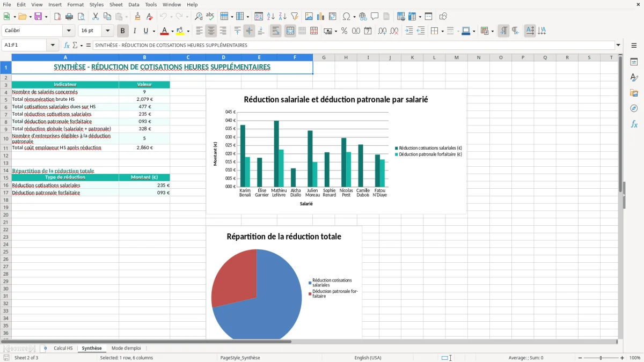Open the Paste options dropdown arrow
Viewport: 644px width, 362px height.
point(126,17)
